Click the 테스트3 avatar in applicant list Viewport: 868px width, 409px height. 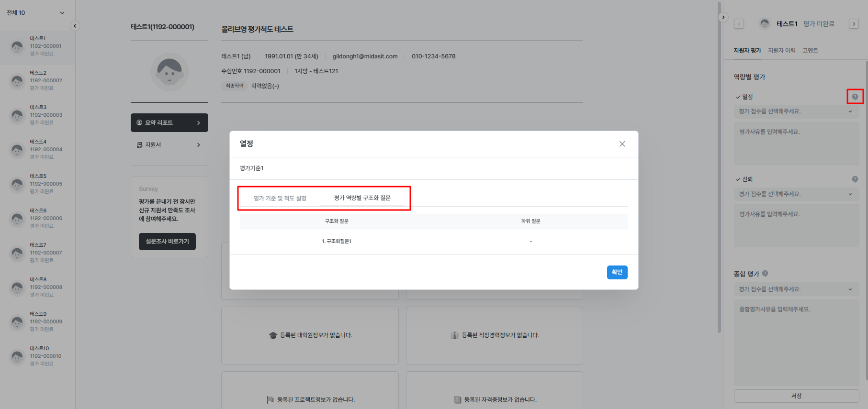(x=17, y=115)
